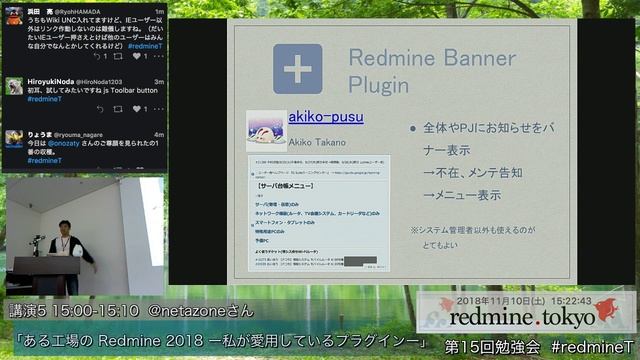
Task: Open the @onozaty mention link
Action: pyautogui.click(x=63, y=143)
